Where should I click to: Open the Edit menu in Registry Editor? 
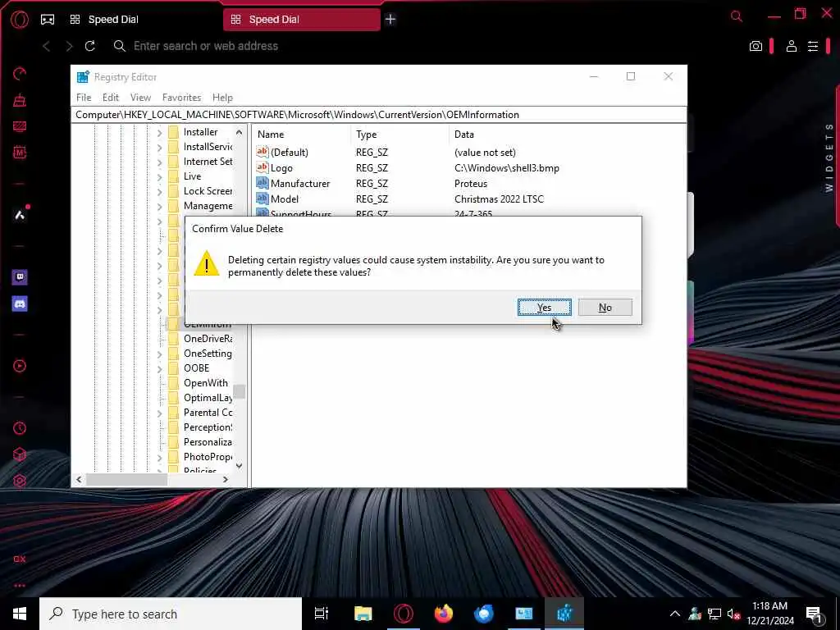[111, 98]
